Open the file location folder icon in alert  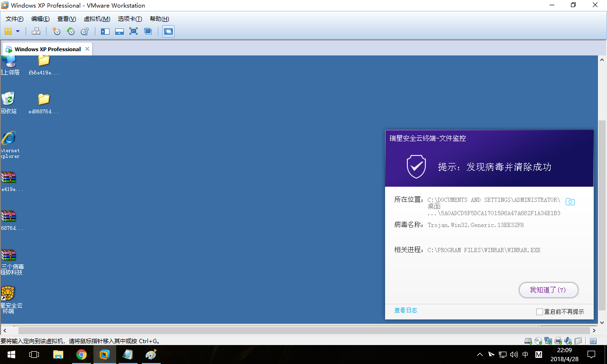570,202
